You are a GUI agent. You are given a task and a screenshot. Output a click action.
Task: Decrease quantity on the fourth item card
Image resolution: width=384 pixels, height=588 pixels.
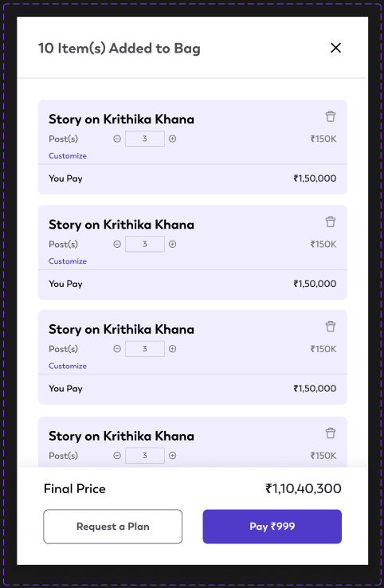pyautogui.click(x=117, y=456)
